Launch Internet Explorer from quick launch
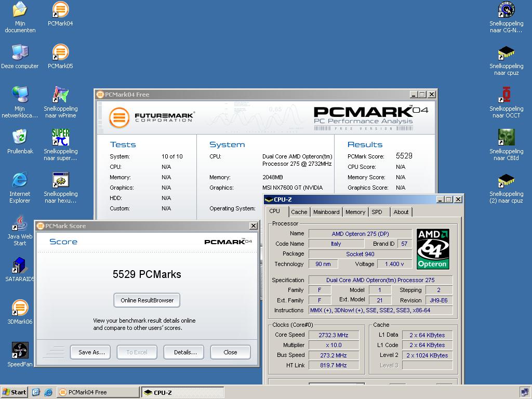The width and height of the screenshot is (532, 399). [48, 392]
